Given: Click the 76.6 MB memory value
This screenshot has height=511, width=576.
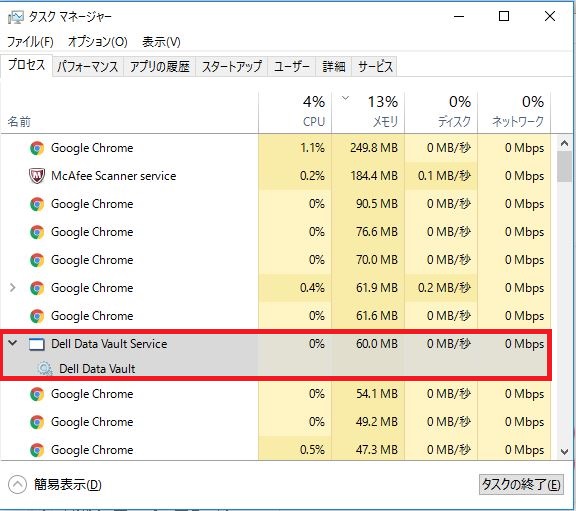Looking at the screenshot, I should (x=377, y=232).
